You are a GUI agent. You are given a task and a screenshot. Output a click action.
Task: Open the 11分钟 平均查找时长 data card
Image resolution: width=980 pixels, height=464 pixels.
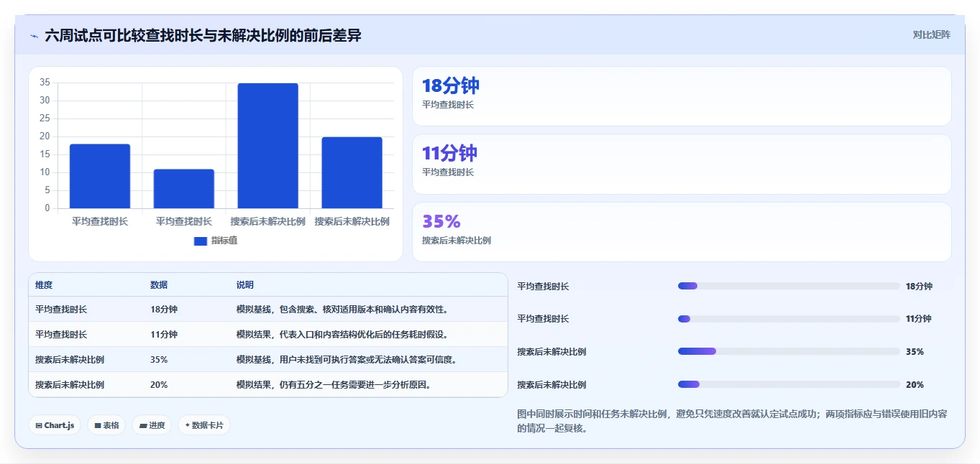[682, 164]
